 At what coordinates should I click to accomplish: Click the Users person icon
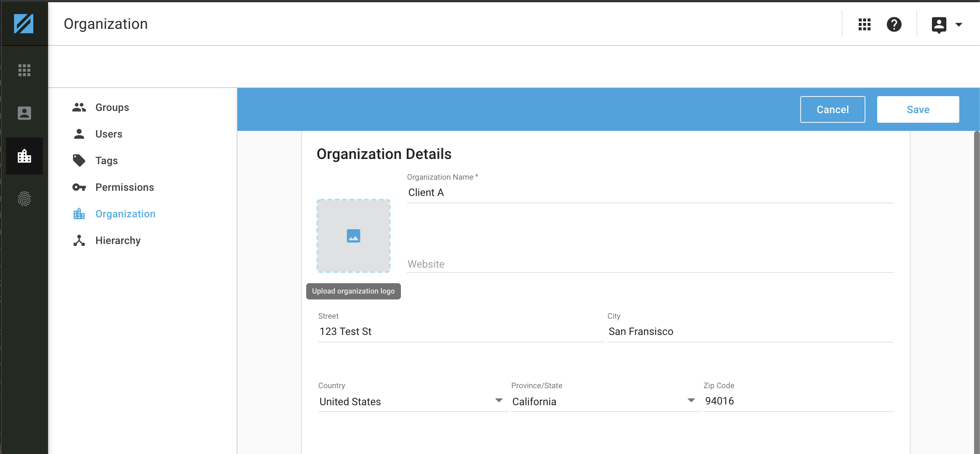pos(79,134)
